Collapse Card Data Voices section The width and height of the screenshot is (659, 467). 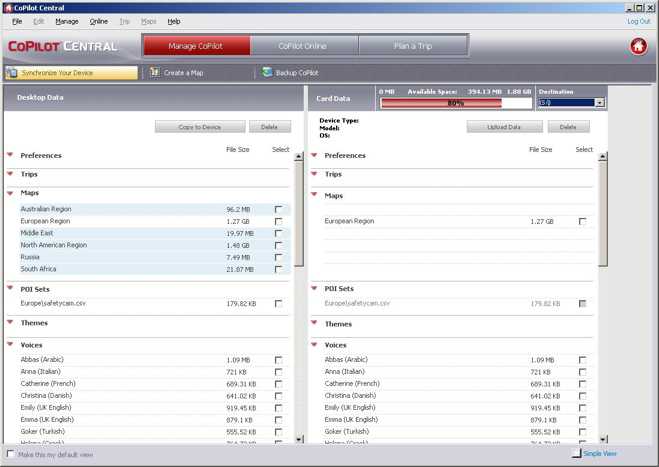click(x=314, y=345)
